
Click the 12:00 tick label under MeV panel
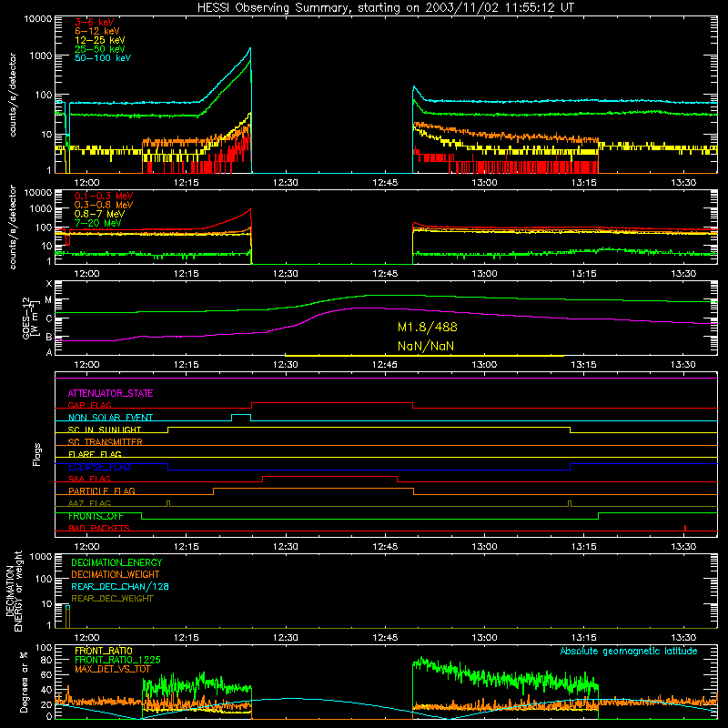pyautogui.click(x=86, y=274)
